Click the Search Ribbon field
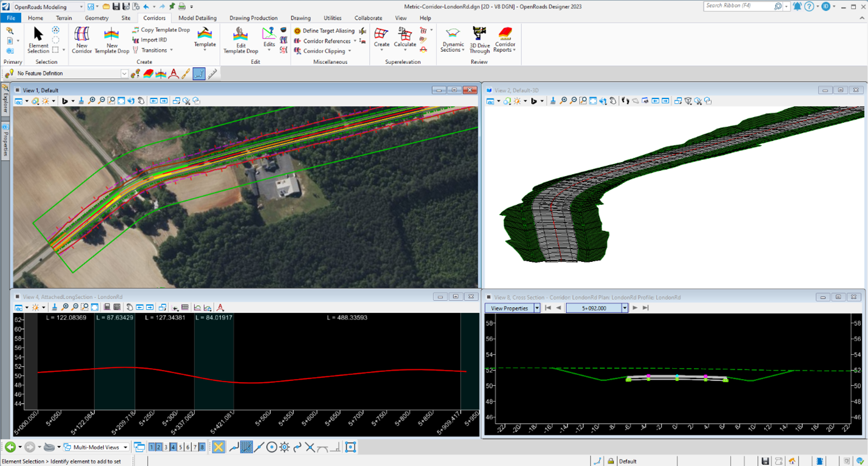 click(x=743, y=6)
